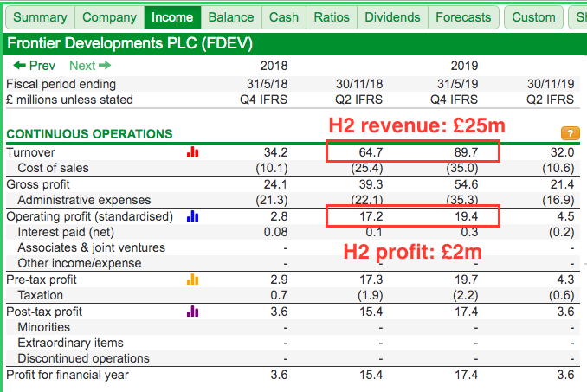Open the Forecasts tab
Viewport: 587px width, 392px height.
pyautogui.click(x=463, y=17)
